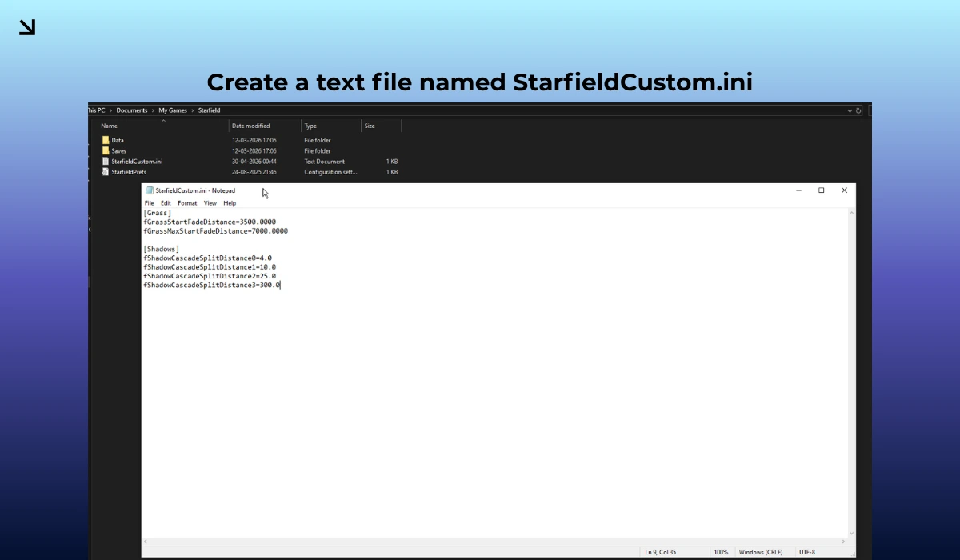Viewport: 960px width, 560px height.
Task: Click Starfield in the address breadcrumb
Action: point(209,110)
